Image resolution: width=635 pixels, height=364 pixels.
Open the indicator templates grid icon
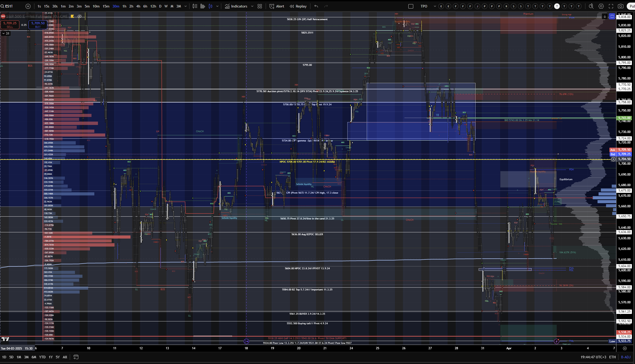[260, 6]
